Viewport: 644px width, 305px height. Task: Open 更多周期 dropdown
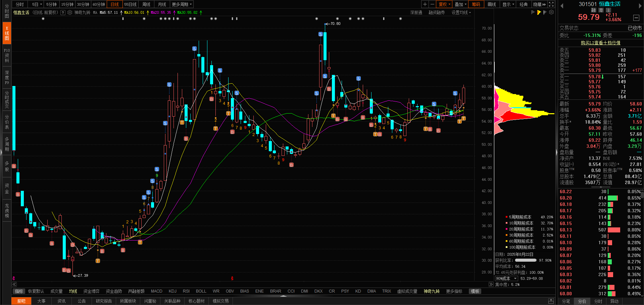[x=182, y=4]
